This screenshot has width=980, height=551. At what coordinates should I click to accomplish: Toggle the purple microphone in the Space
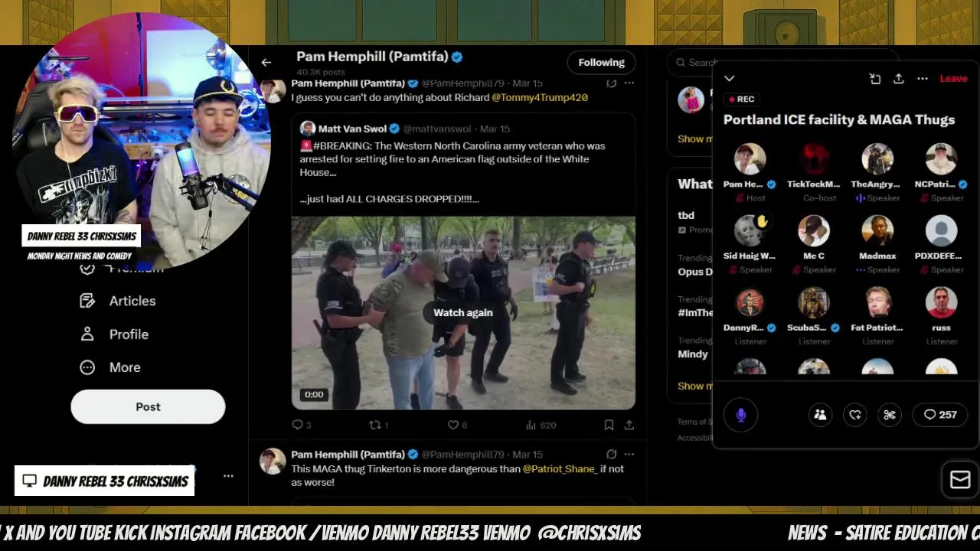740,415
